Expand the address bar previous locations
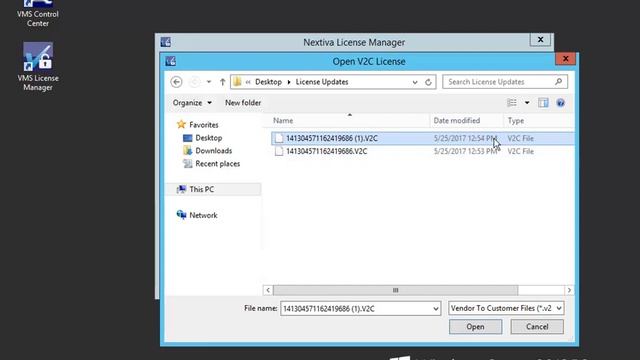 tap(415, 82)
